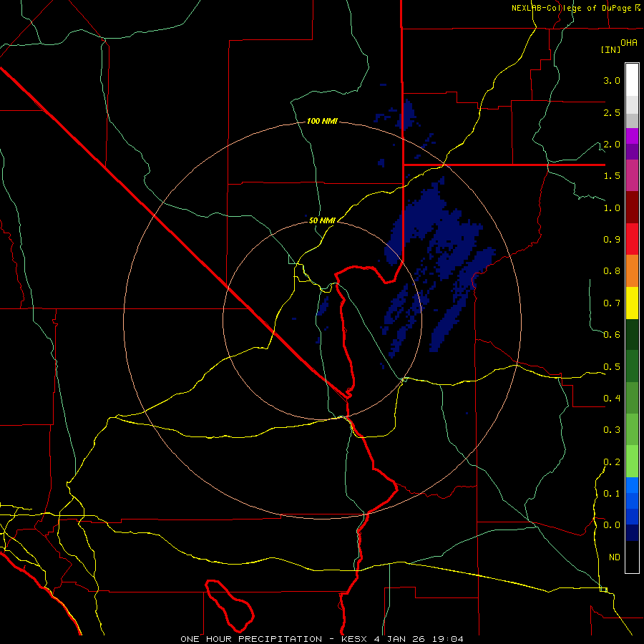The width and height of the screenshot is (644, 644).
Task: Click the 2.5 scale value
Action: click(612, 112)
